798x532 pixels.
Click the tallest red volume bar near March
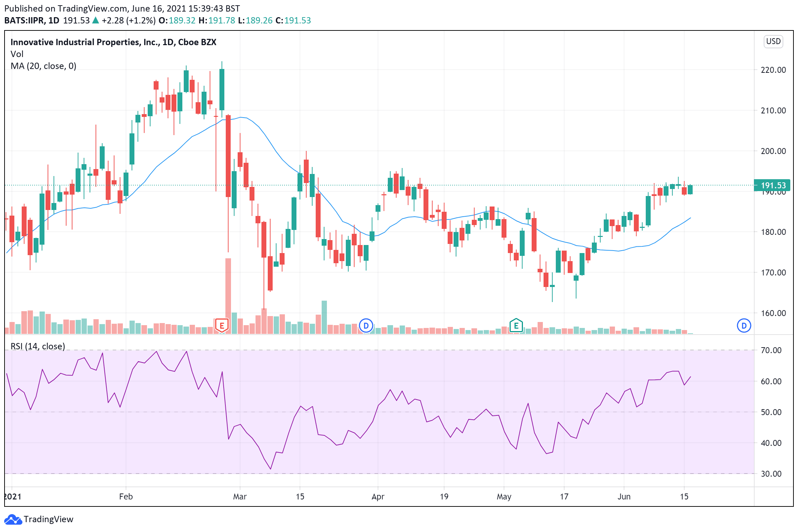click(228, 296)
